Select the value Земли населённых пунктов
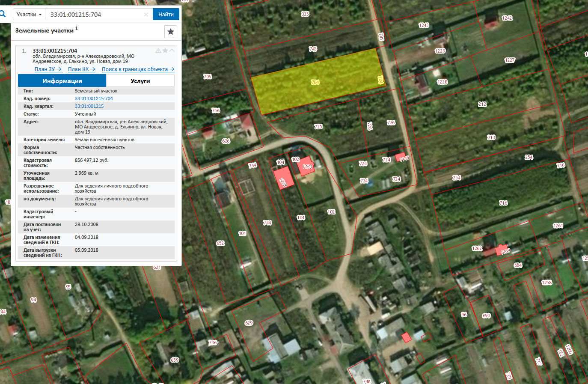The width and height of the screenshot is (588, 384). [x=104, y=140]
